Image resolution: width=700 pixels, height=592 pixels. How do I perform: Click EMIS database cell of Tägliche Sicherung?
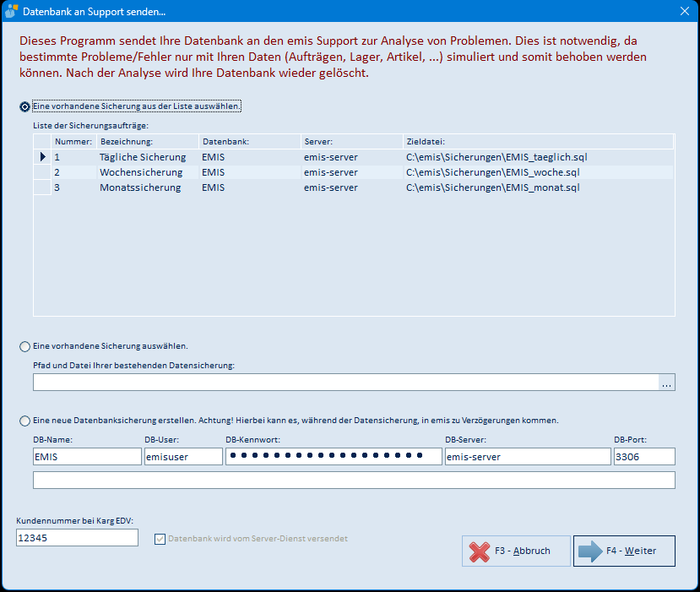click(x=250, y=157)
